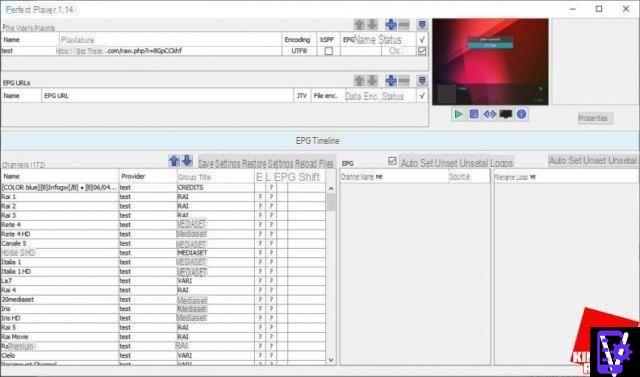Screen dimensions: 640x377
Task: Click the video preview thumbnail
Action: [490, 62]
